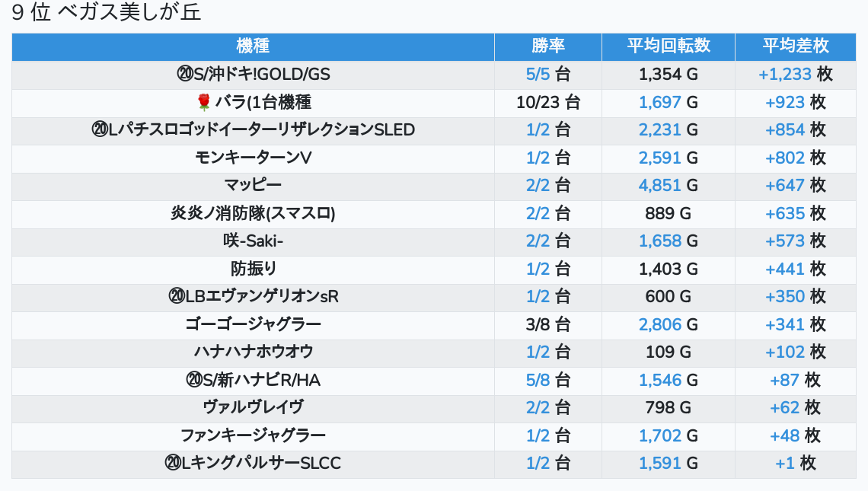Click the 5/5 win rate for 沖ドキ
868x491 pixels.
538,75
